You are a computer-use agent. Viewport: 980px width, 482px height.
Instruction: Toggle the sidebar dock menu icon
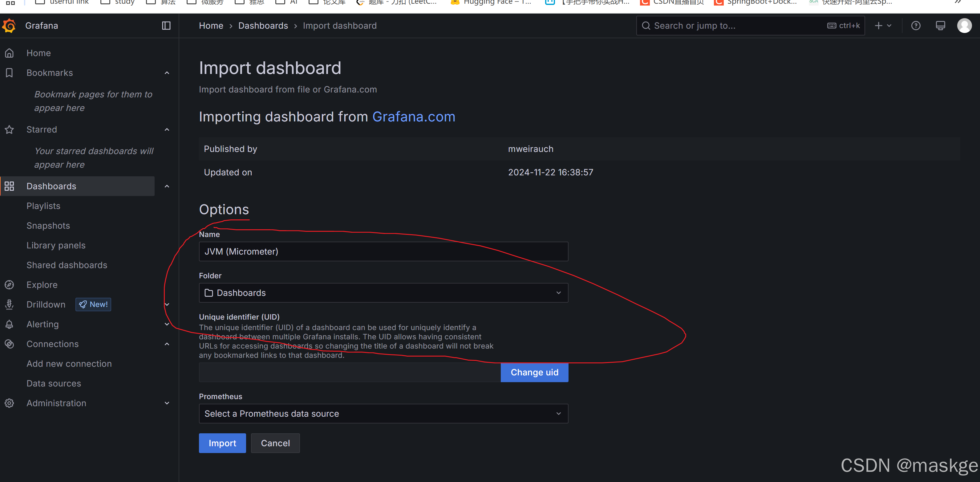(166, 26)
